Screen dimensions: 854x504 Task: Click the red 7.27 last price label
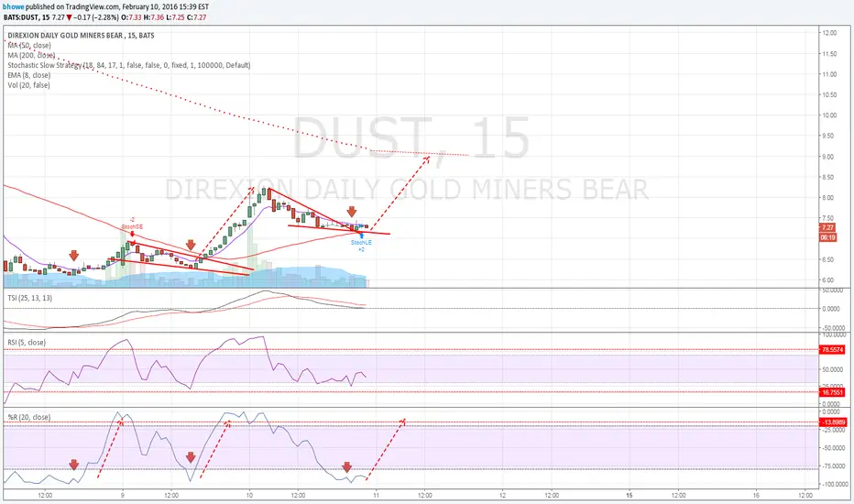(x=827, y=227)
